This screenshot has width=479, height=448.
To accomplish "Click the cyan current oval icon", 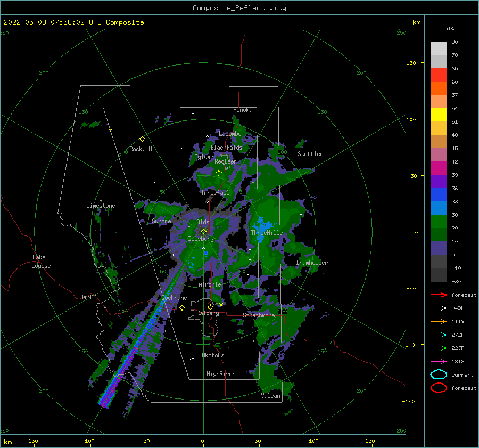I will pos(439,374).
